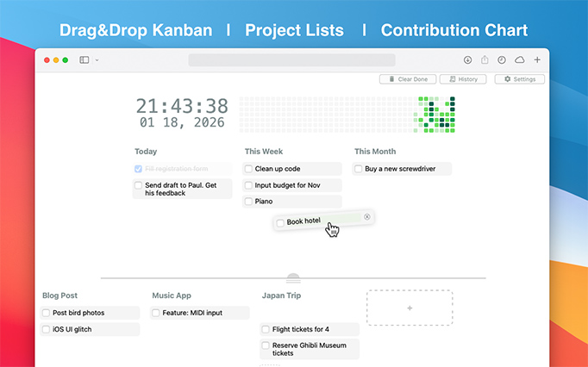Viewport: 588px width, 367px height.
Task: Open the downloads icon in toolbar
Action: coord(467,60)
